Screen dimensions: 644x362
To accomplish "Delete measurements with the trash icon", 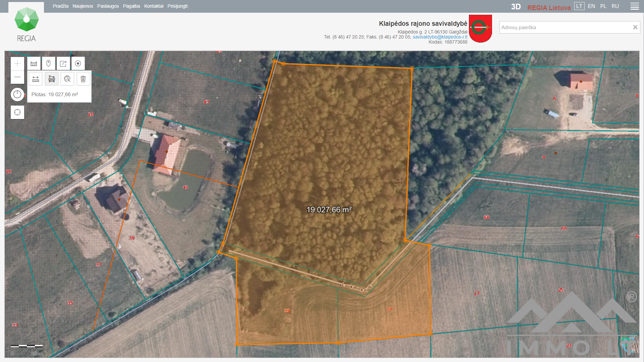I will point(83,79).
